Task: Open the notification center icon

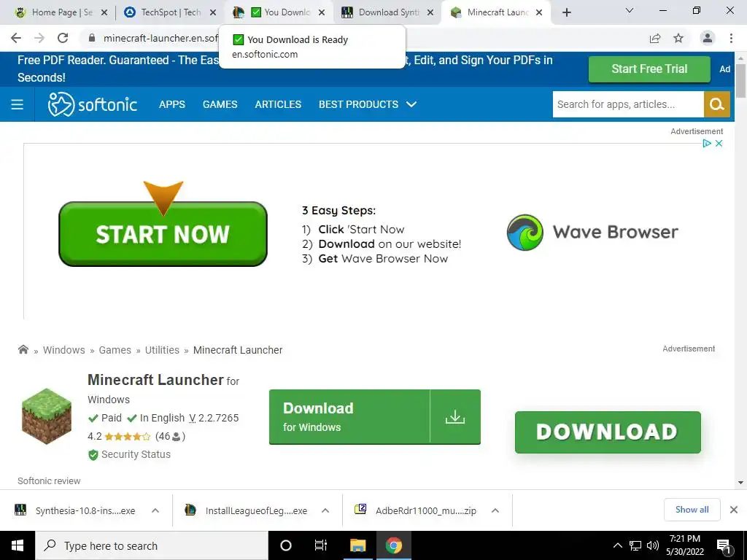Action: click(724, 546)
